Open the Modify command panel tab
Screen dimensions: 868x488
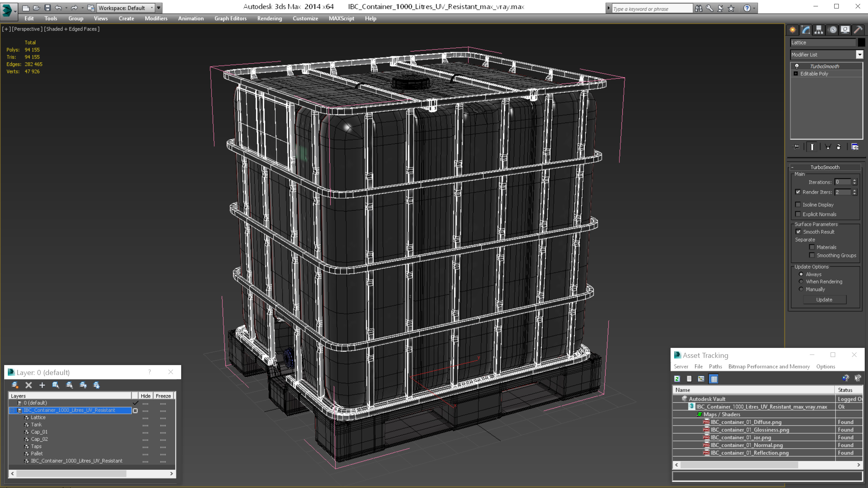(806, 30)
